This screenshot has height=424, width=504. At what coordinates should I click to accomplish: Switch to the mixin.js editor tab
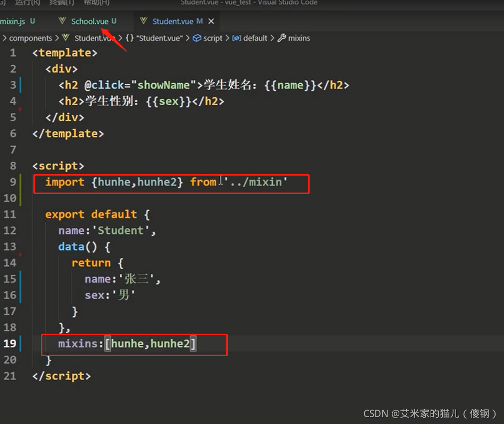point(17,21)
